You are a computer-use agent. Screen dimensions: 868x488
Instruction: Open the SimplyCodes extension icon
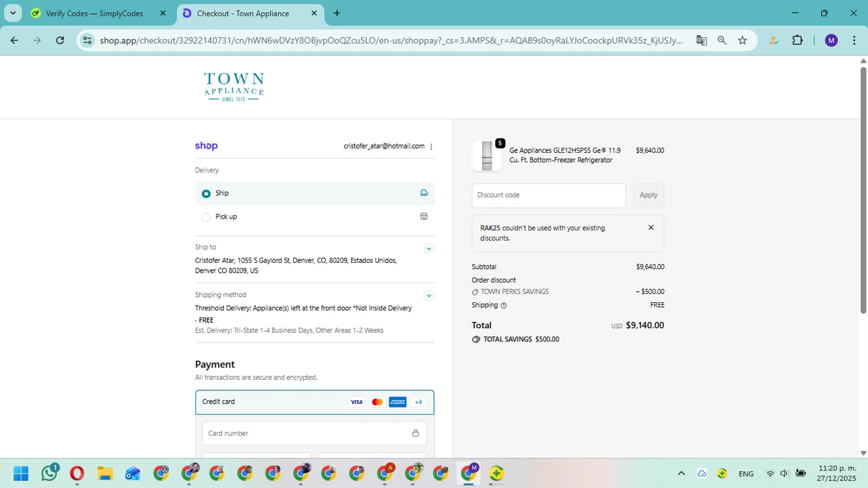tap(774, 41)
